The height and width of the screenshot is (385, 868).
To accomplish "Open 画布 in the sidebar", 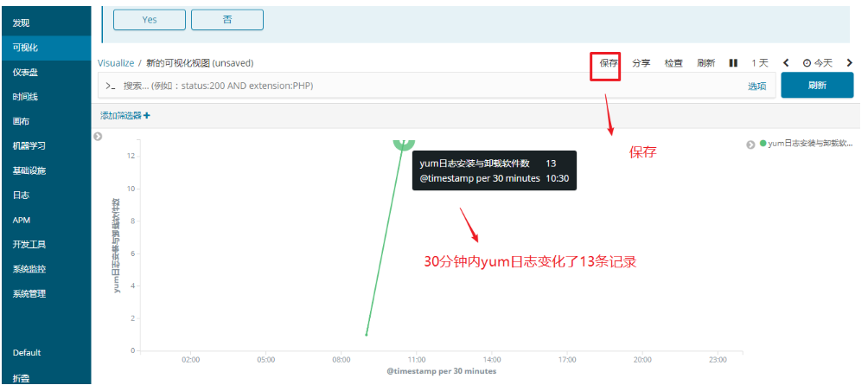I will 21,122.
